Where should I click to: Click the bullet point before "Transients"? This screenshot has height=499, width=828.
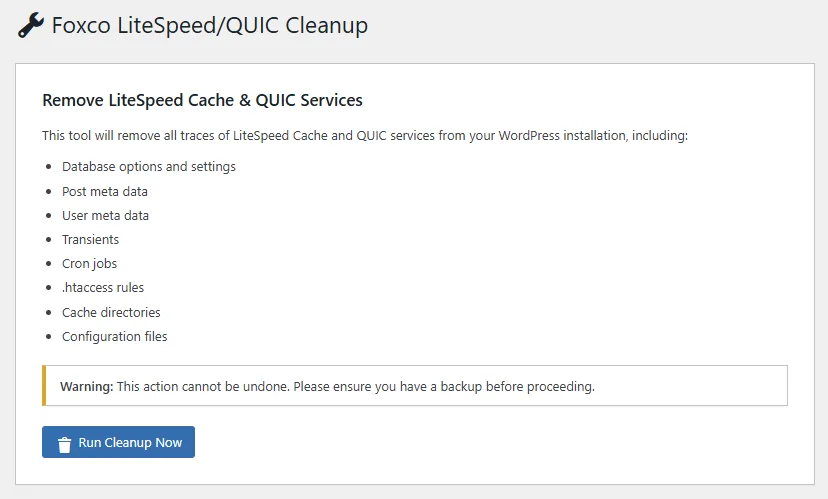[49, 240]
